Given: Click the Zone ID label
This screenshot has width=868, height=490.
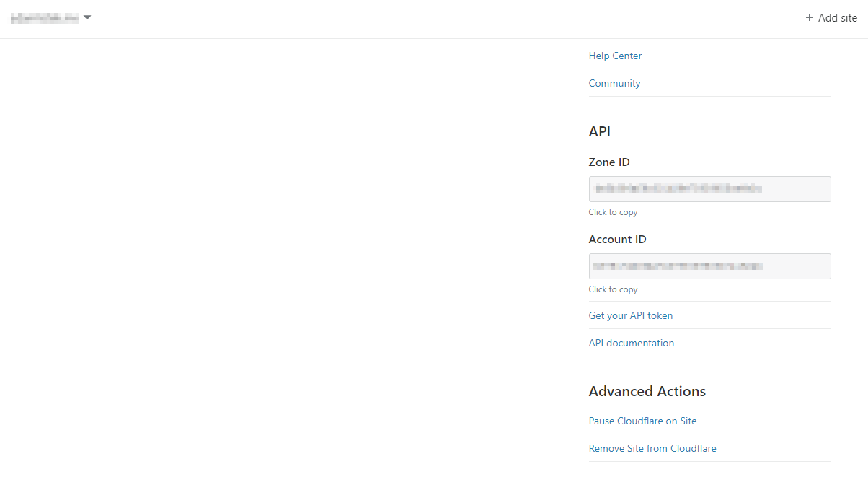Looking at the screenshot, I should (609, 162).
